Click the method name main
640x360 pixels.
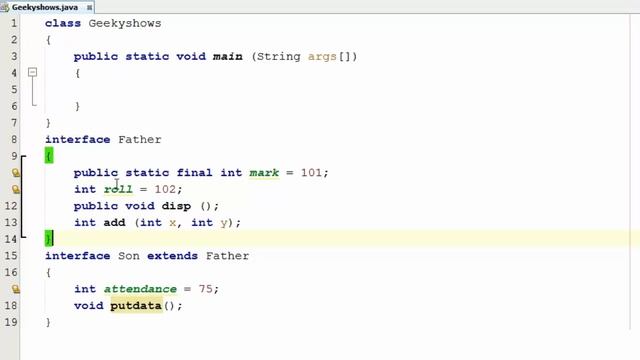[x=228, y=56]
